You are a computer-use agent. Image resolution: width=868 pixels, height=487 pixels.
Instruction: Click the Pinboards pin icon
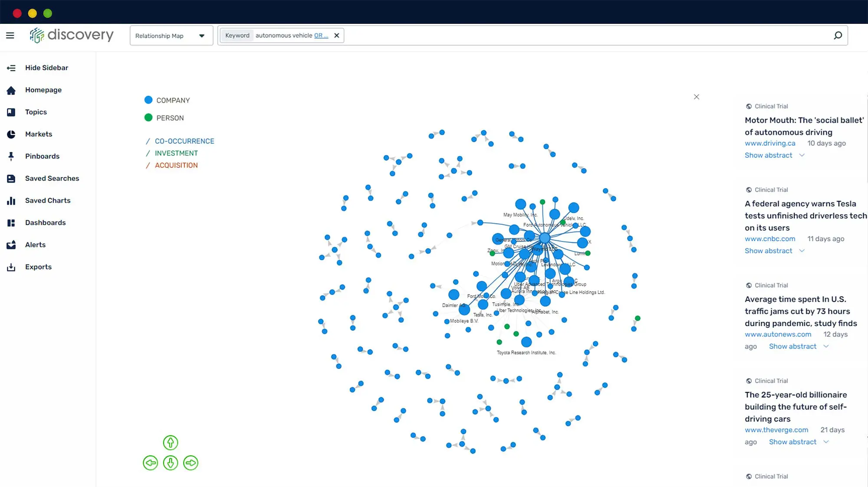click(x=11, y=157)
